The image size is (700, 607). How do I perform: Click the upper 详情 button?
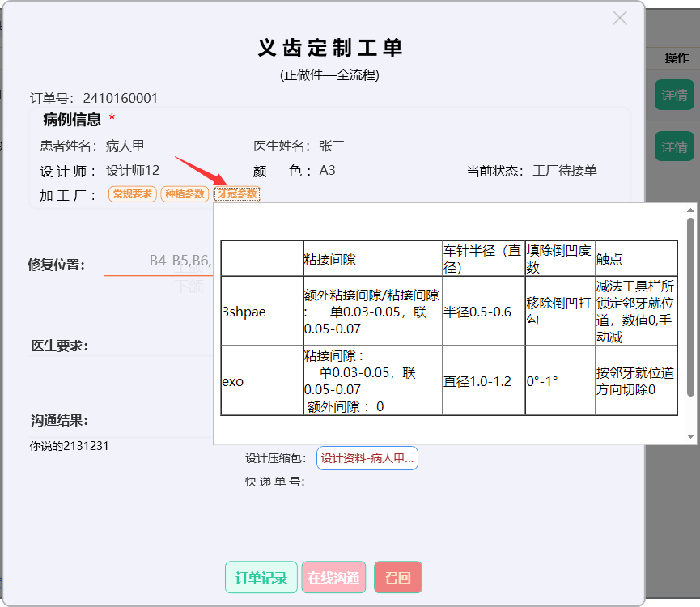tap(673, 96)
